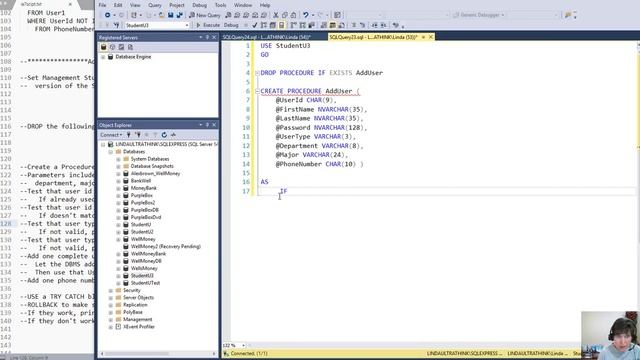Expand the System Databases node

click(118, 159)
